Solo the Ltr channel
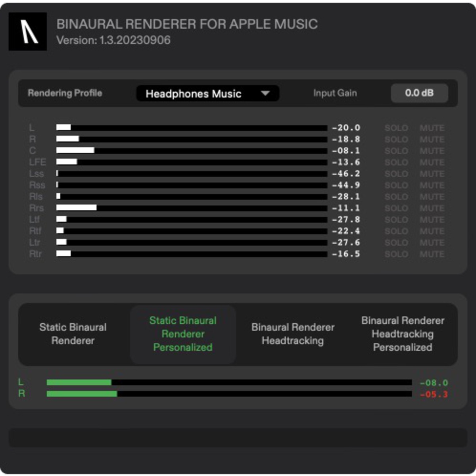The width and height of the screenshot is (476, 476). click(397, 242)
